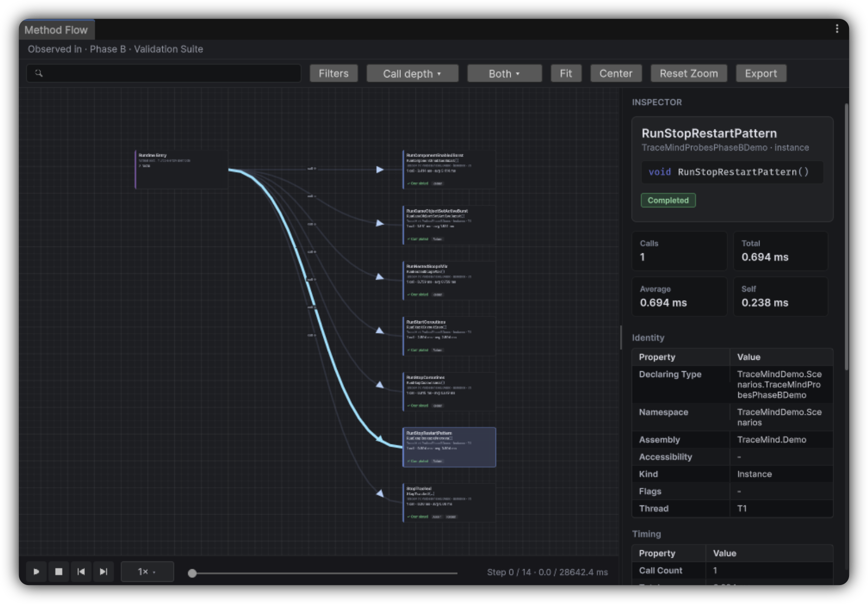The height and width of the screenshot is (604, 868).
Task: Click the Total 0.694 ms card
Action: click(x=781, y=251)
